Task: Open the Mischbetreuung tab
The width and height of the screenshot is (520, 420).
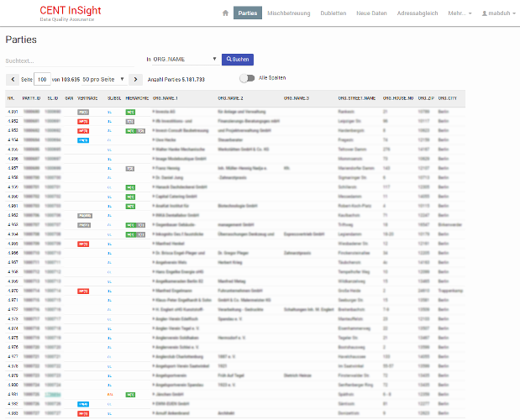Action: 290,13
